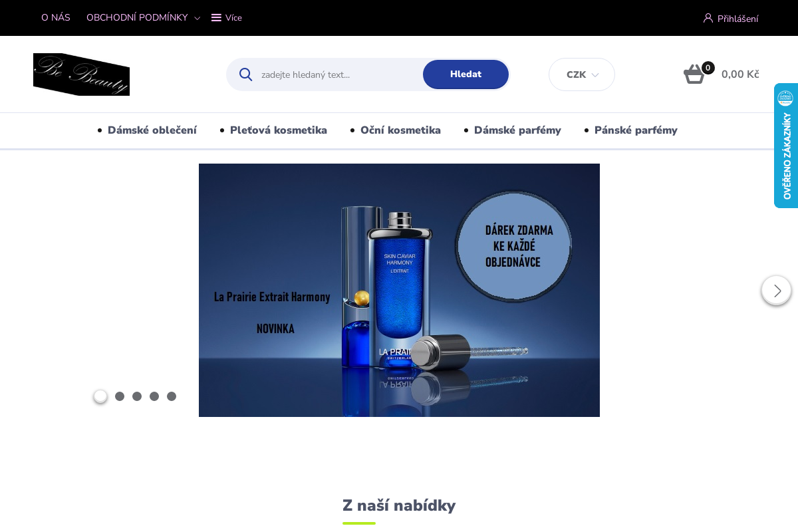Expand the OBCHODNÍ PODMÍNKY dropdown arrow

pyautogui.click(x=197, y=19)
